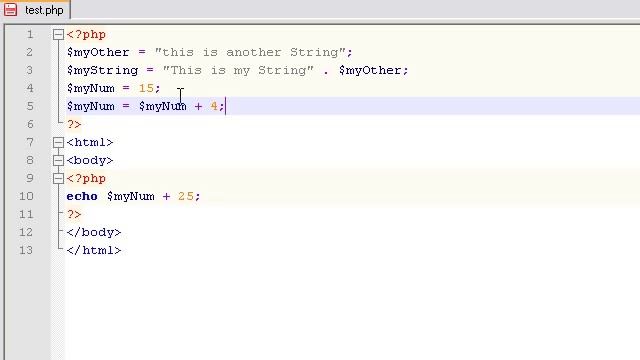Click the </html> tag on line 13

(94, 250)
